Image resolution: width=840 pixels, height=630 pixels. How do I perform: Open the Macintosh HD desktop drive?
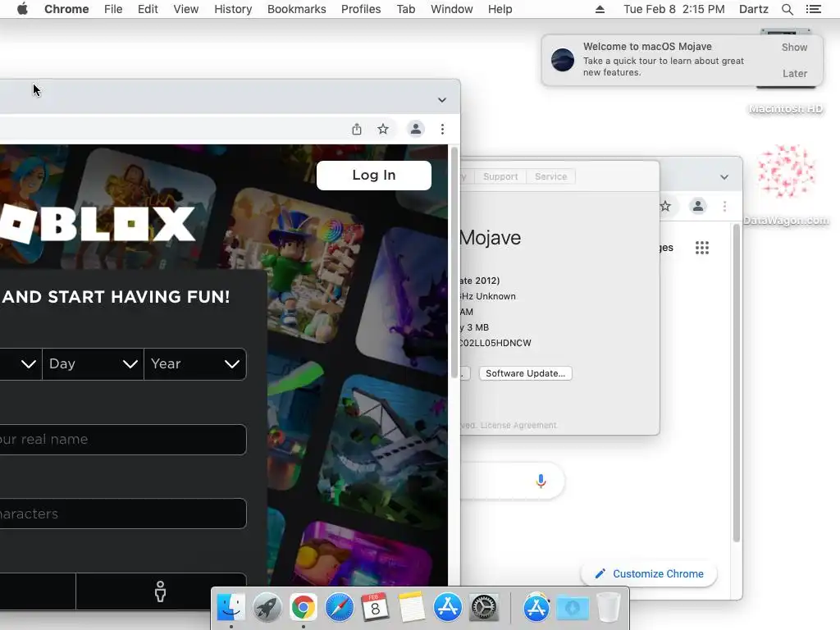[x=786, y=109]
